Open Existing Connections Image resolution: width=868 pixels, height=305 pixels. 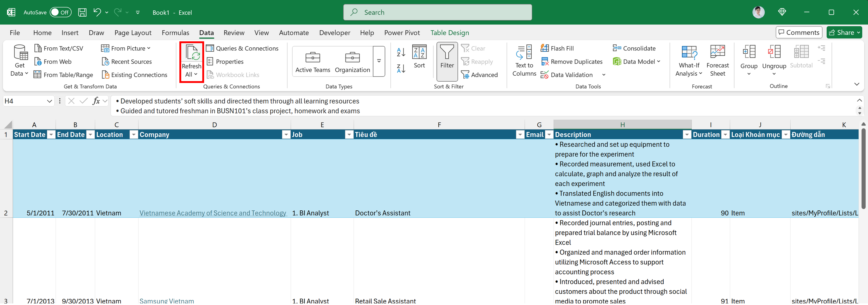click(x=134, y=75)
